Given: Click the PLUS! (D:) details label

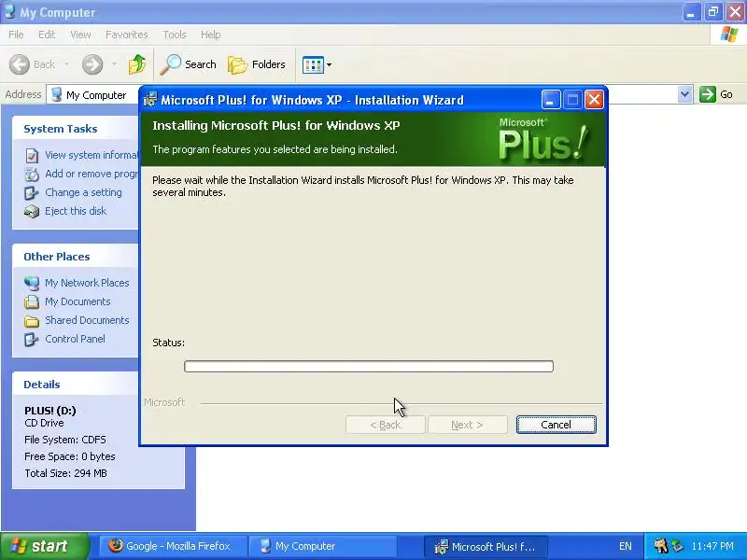Looking at the screenshot, I should 50,411.
